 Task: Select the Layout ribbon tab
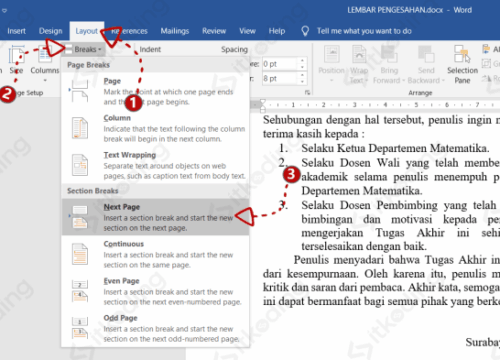(x=87, y=31)
